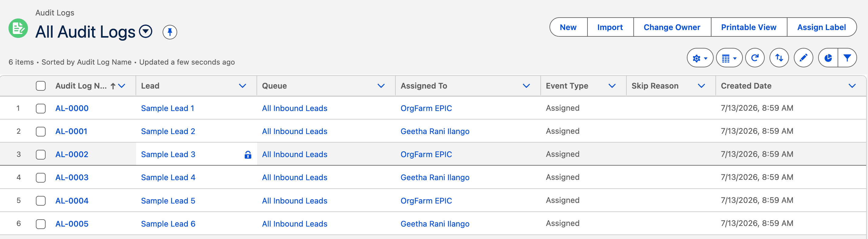
Task: Click the Audit Logs breadcrumb label
Action: click(x=55, y=13)
